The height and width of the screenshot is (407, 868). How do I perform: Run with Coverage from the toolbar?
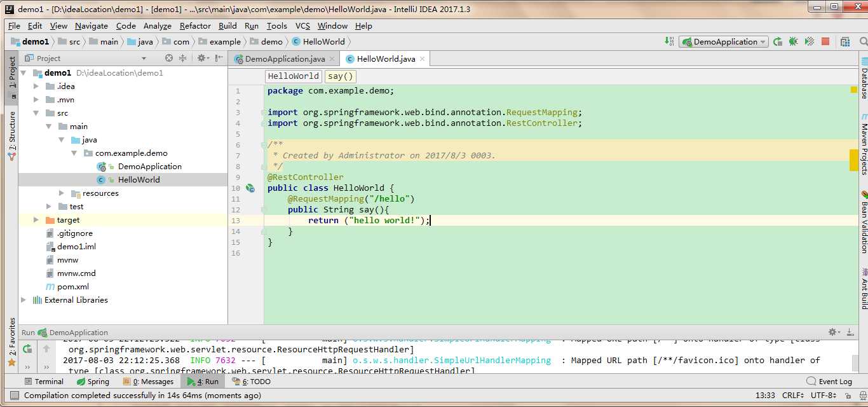point(810,41)
